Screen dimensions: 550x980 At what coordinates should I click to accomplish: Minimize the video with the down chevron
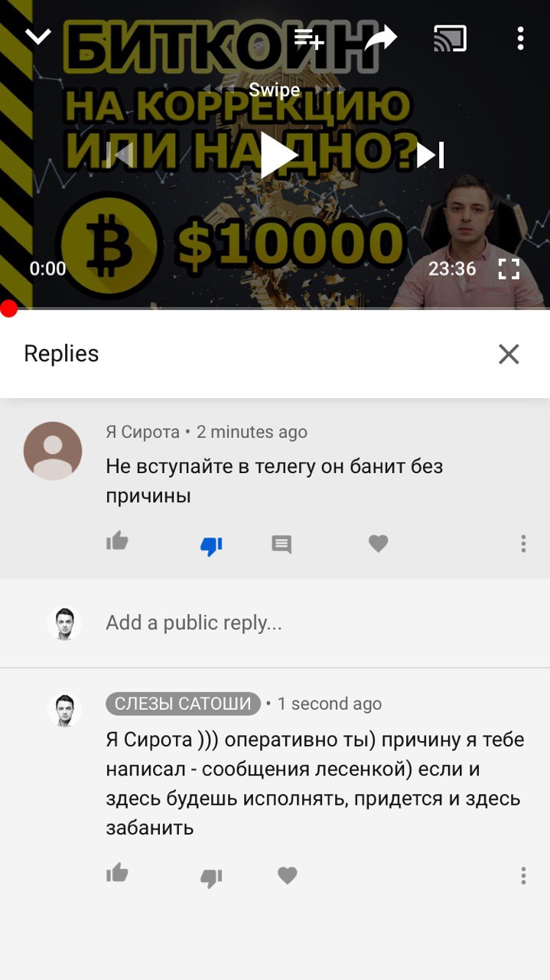37,36
